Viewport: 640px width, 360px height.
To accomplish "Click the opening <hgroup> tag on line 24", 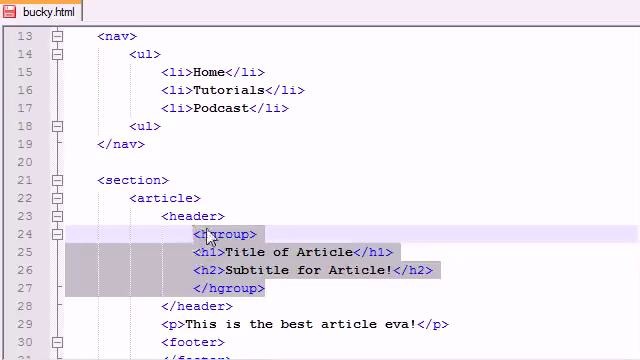I will (x=225, y=234).
